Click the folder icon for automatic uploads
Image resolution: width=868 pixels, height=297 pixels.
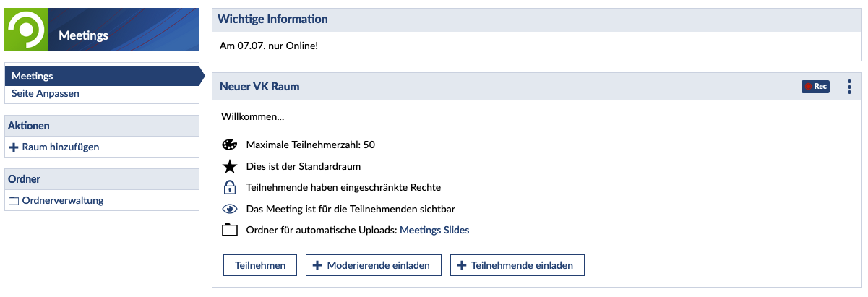230,231
